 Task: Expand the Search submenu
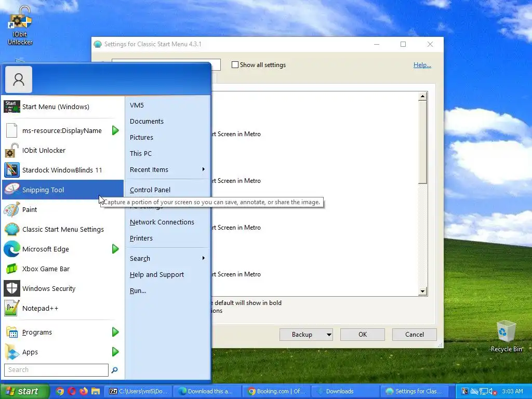point(203,258)
